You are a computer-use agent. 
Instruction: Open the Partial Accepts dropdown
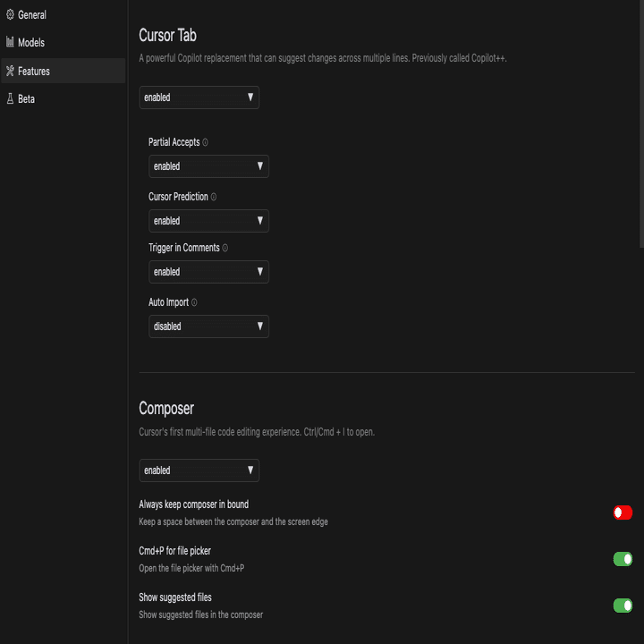(208, 166)
